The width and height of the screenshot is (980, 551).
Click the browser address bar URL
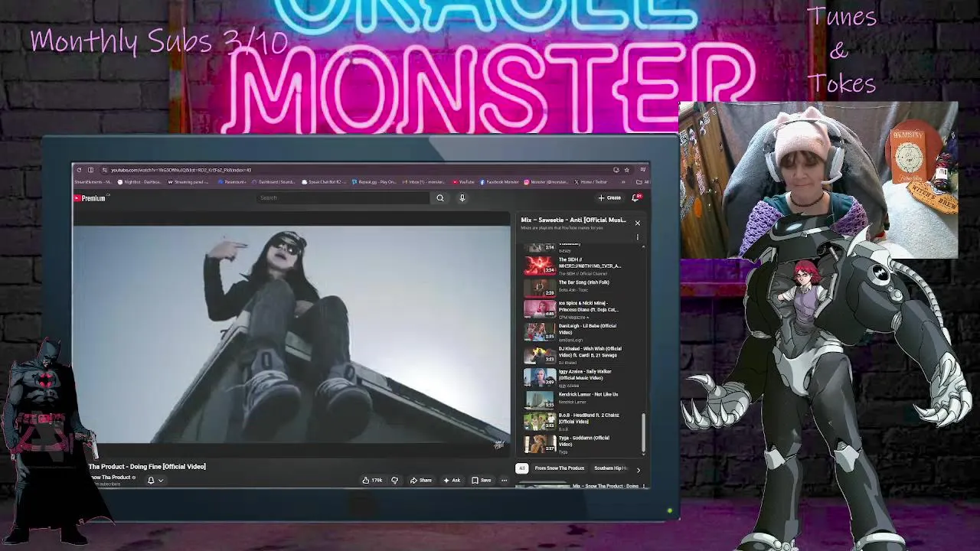(x=181, y=170)
